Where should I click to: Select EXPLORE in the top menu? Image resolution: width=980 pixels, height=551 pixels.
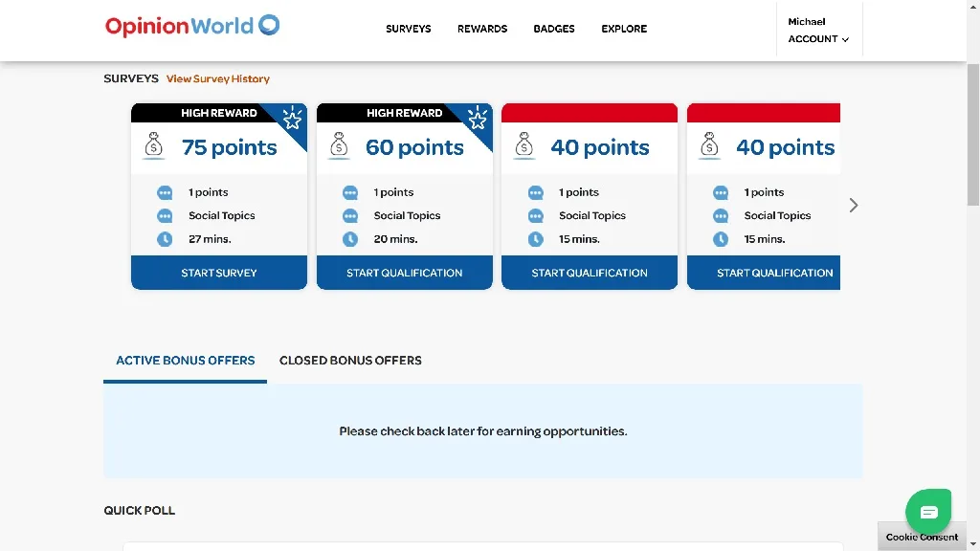624,29
